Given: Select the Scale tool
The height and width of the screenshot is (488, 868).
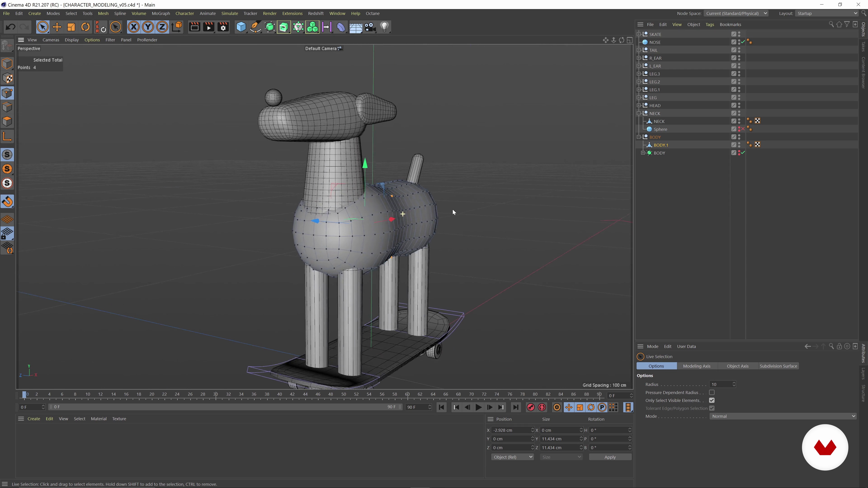Looking at the screenshot, I should click(x=71, y=27).
